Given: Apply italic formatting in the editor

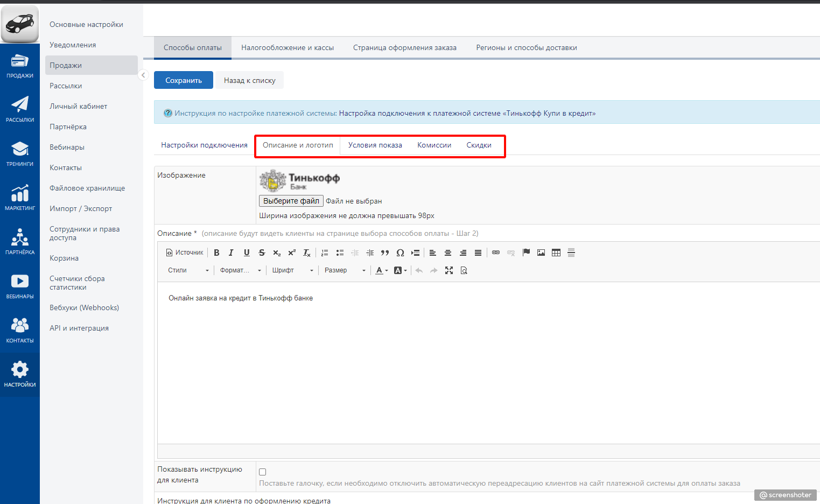Looking at the screenshot, I should coord(231,253).
